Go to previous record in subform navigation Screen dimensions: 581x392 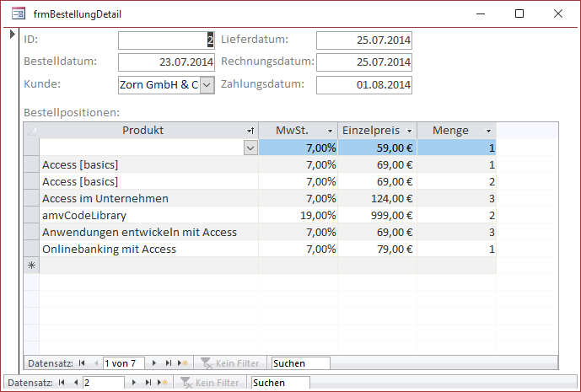point(96,363)
